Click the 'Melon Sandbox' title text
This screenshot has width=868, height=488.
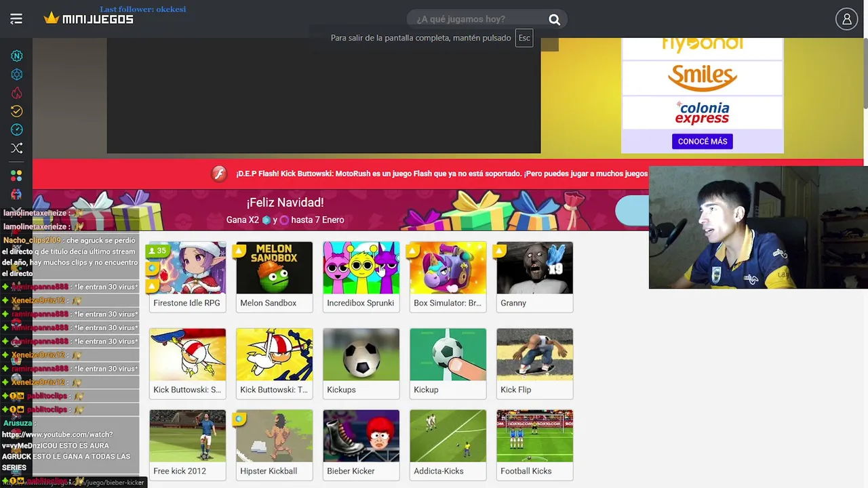pyautogui.click(x=269, y=303)
